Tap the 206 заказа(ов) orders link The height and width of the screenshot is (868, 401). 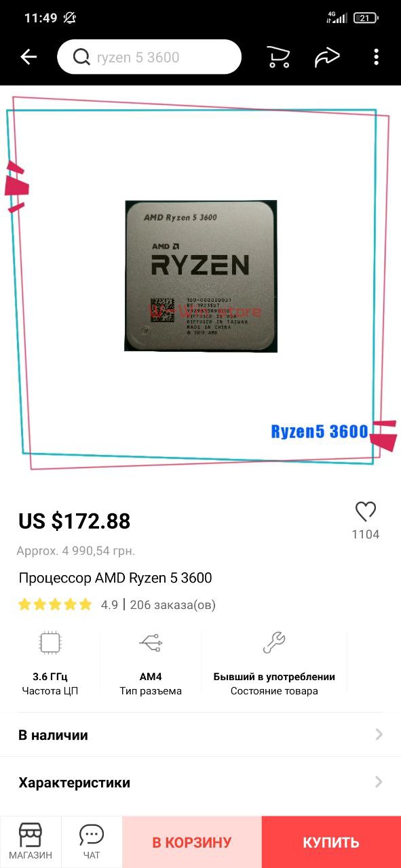[x=172, y=604]
